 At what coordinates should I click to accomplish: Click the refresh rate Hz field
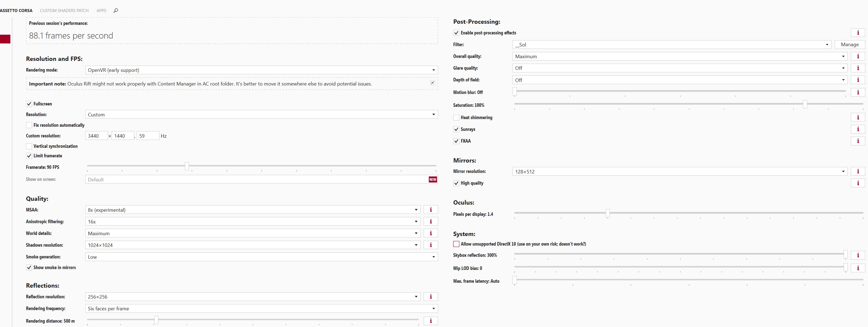point(148,136)
